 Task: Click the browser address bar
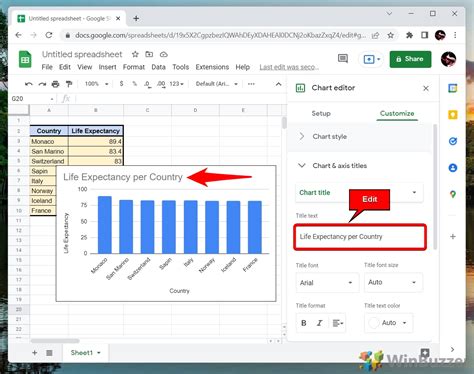pyautogui.click(x=220, y=35)
